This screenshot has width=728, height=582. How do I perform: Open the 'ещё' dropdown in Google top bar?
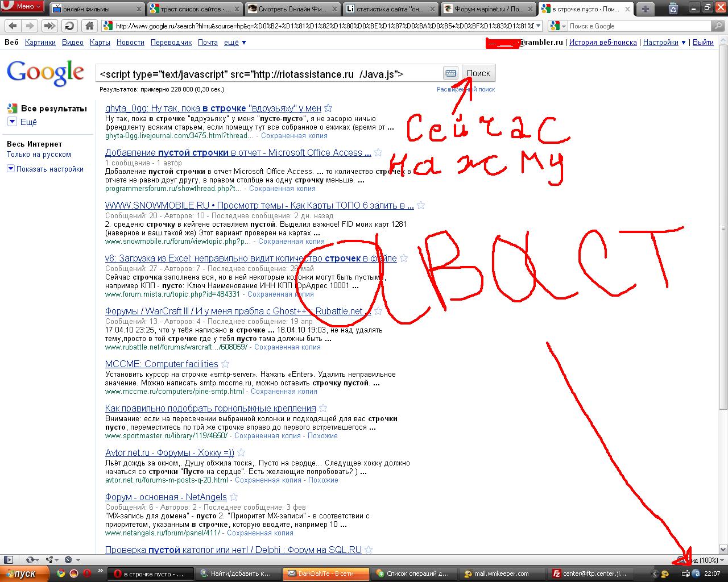pyautogui.click(x=235, y=43)
